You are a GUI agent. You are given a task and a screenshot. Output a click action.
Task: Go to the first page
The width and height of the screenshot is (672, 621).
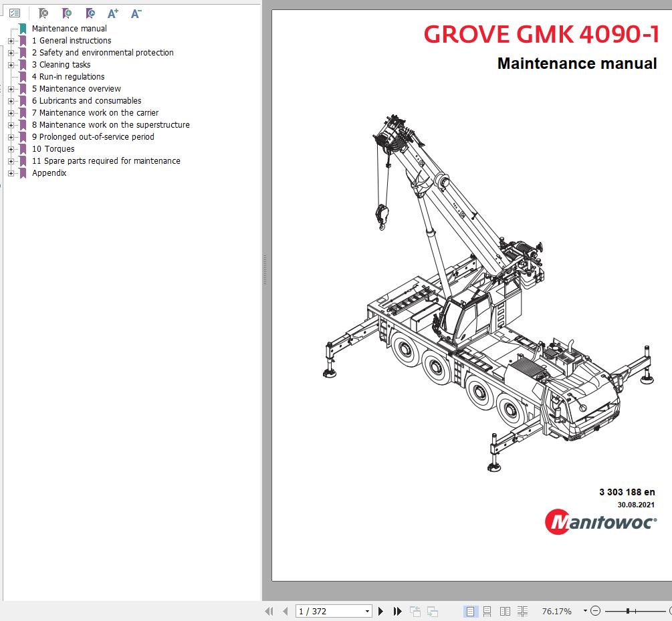(x=269, y=611)
